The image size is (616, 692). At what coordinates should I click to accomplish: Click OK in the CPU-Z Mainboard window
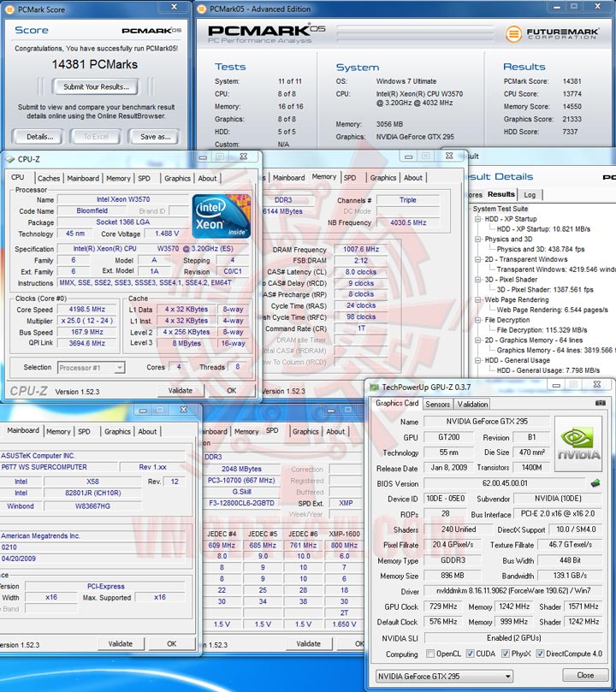click(172, 644)
